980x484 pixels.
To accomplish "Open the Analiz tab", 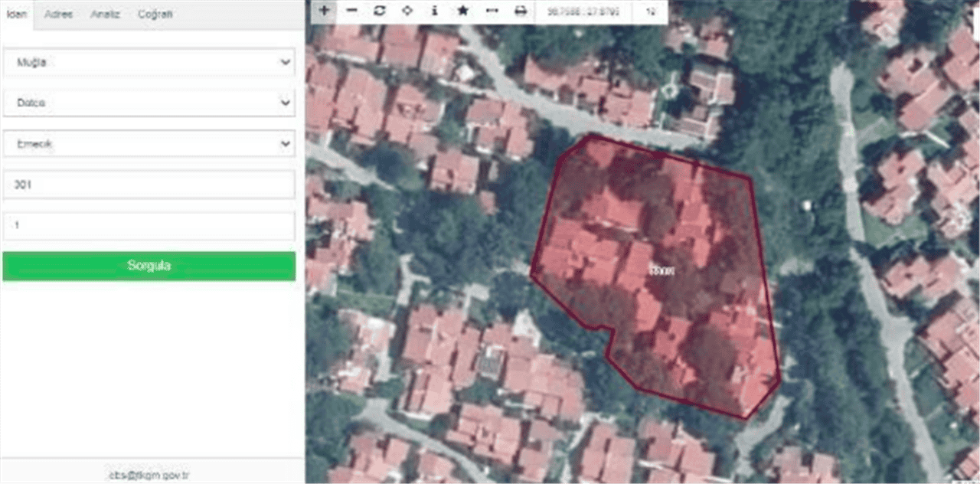I will [105, 15].
